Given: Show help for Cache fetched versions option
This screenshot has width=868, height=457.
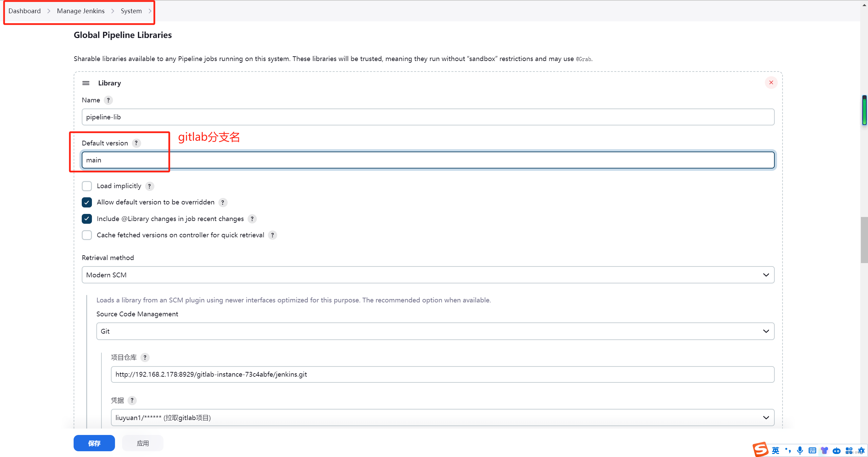Looking at the screenshot, I should click(272, 235).
